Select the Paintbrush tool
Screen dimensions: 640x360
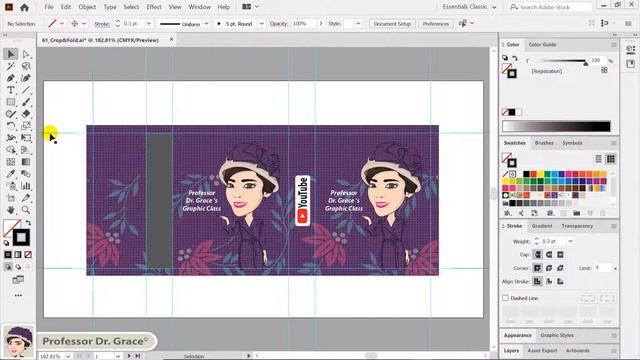tap(26, 102)
